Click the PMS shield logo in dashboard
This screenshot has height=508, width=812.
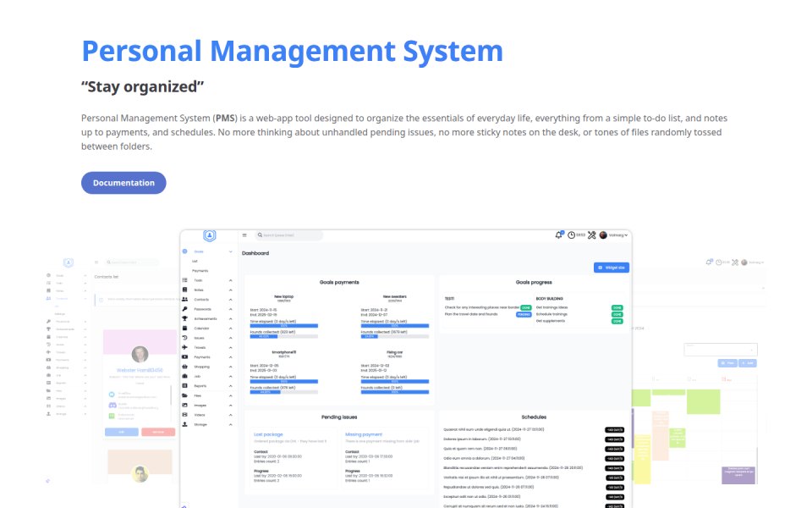pos(209,236)
